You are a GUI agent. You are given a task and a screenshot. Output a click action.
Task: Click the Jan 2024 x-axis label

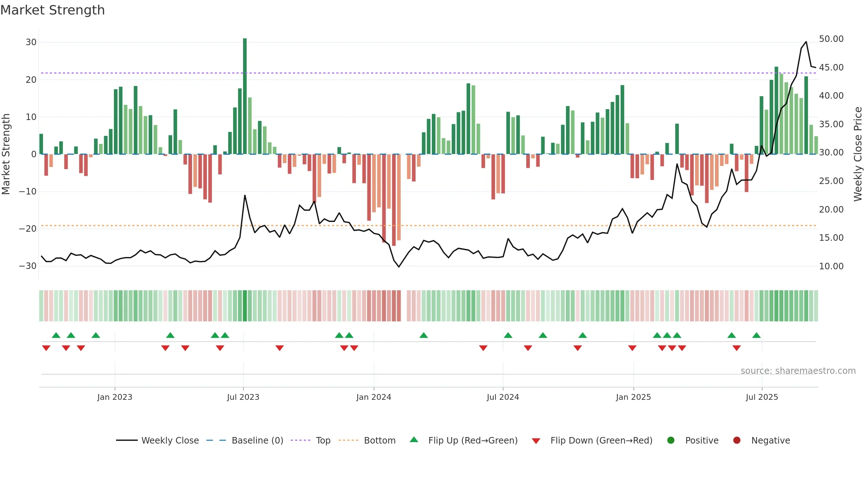[x=374, y=397]
